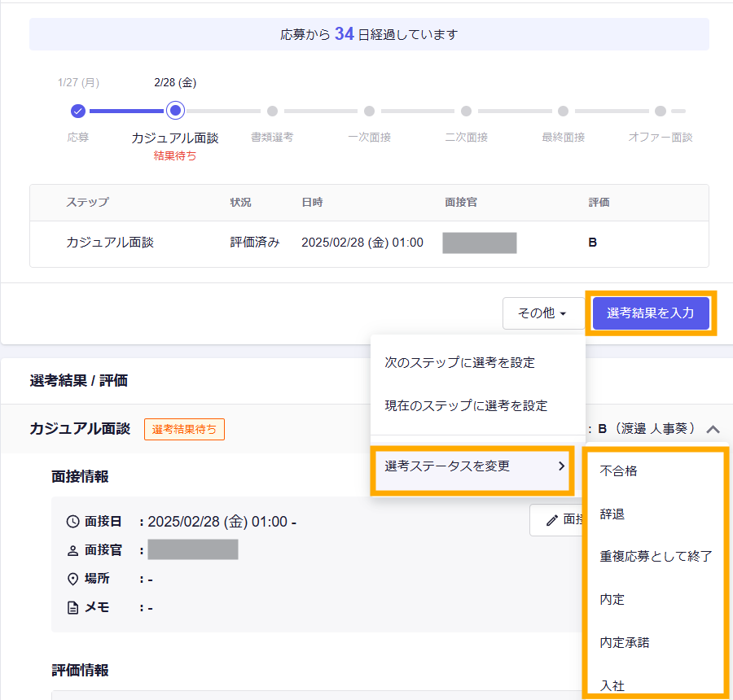Choose 次のステップに選考を設定 menu item
Viewport: 733px width, 700px height.
(x=459, y=362)
